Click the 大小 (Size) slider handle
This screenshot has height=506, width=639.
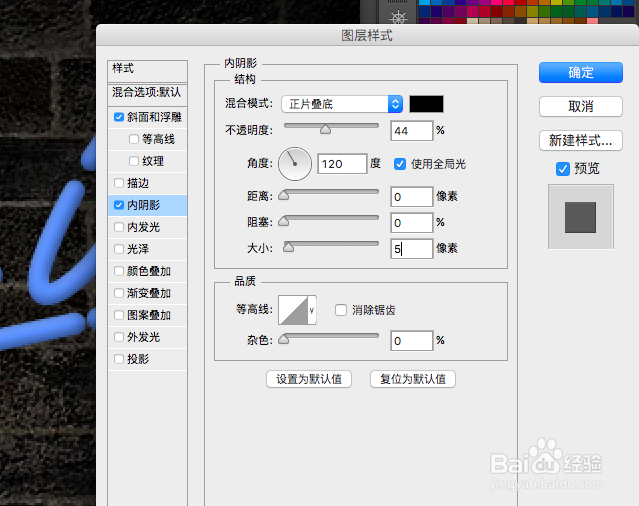tap(289, 247)
